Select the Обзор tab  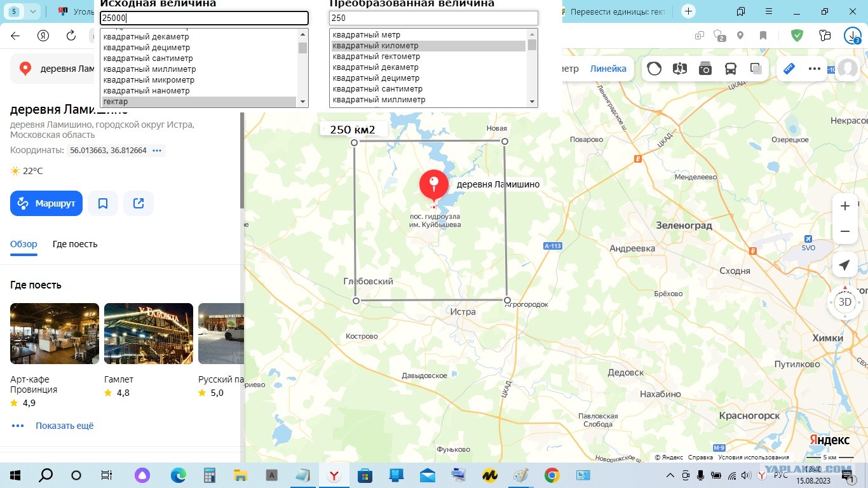click(24, 244)
